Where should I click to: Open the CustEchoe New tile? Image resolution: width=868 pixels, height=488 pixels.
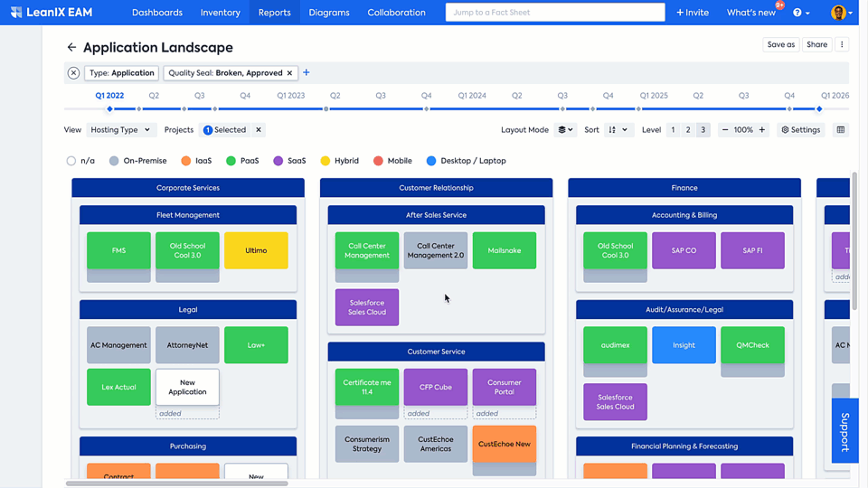505,444
